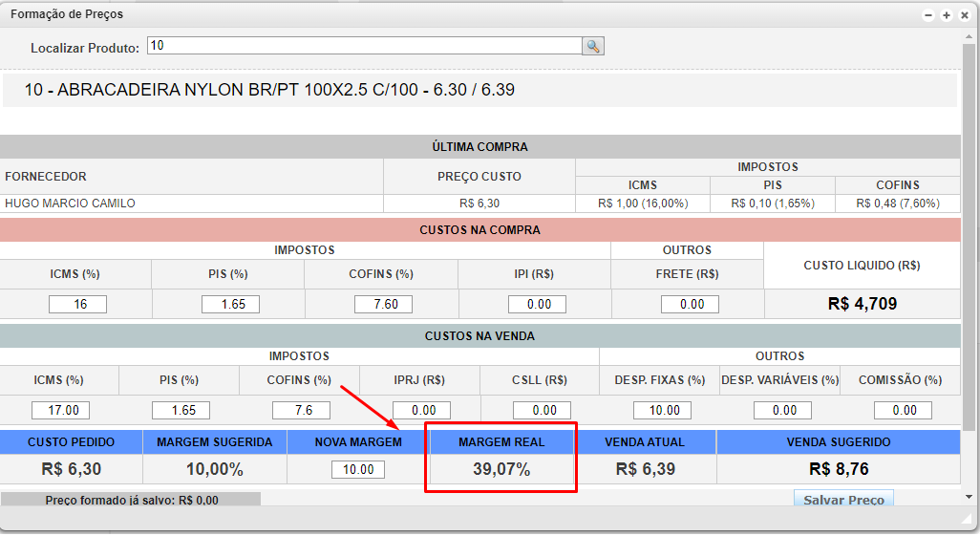Edit PIS (%) field in Custos na Venda
980x536 pixels.
pyautogui.click(x=181, y=410)
